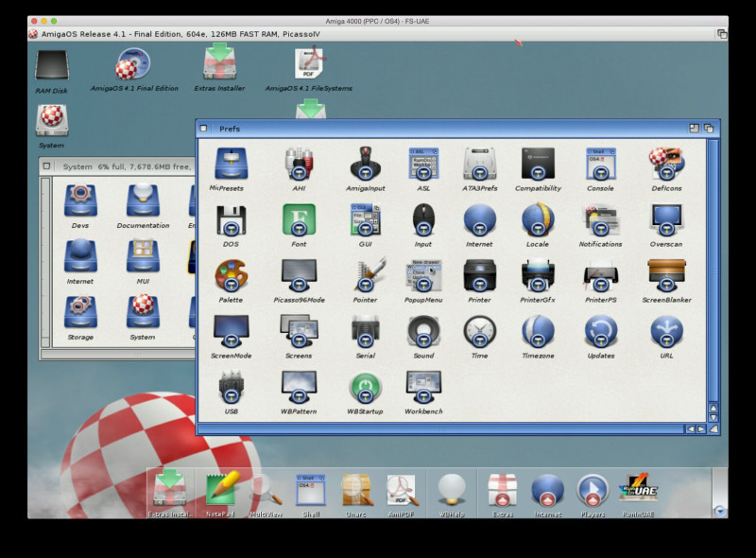This screenshot has height=558, width=756.
Task: Open AmigaOS 4.1 FileSystems PDF icon
Action: (309, 62)
